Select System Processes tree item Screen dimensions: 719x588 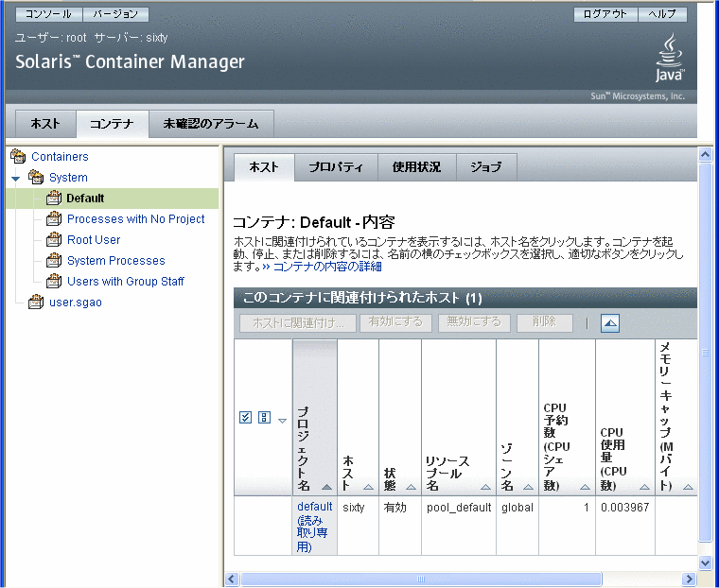[116, 260]
